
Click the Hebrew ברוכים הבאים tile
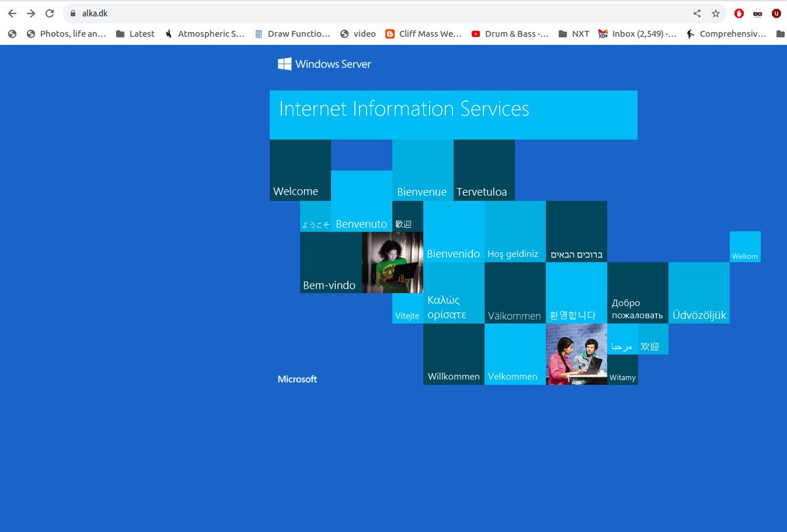point(576,232)
